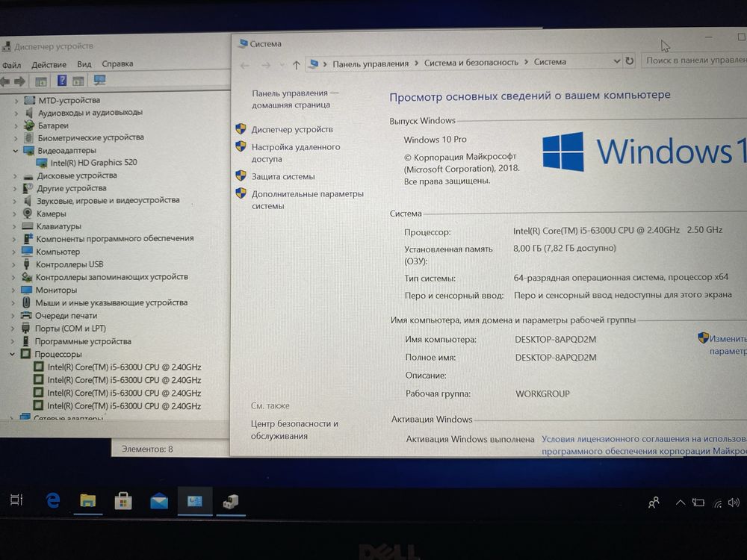Click the Поиск в панели управления search field
Image resolution: width=747 pixels, height=560 pixels.
coord(695,60)
